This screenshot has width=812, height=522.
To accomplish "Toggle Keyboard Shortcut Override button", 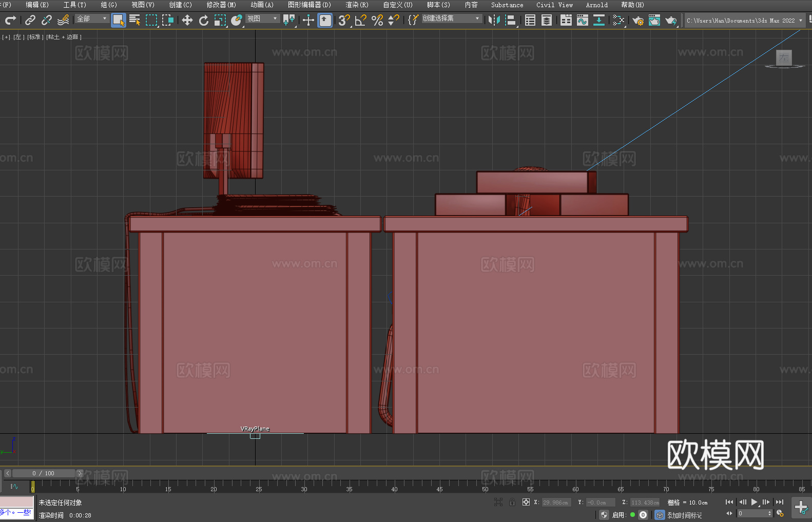I will [x=325, y=20].
